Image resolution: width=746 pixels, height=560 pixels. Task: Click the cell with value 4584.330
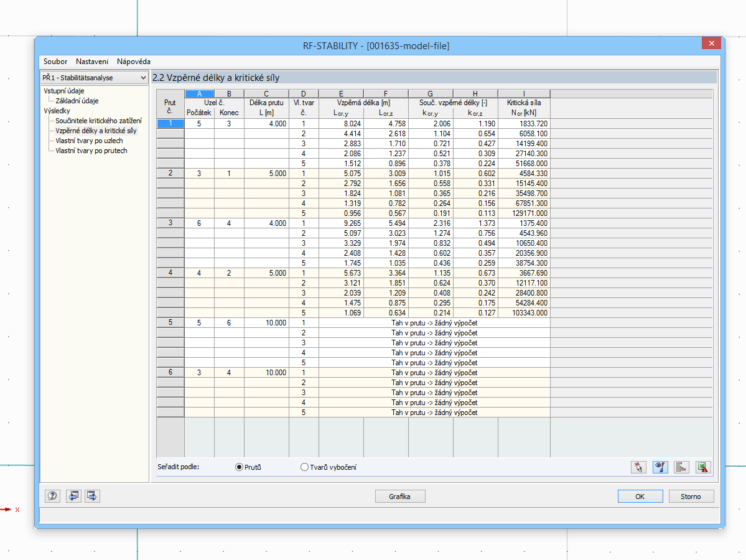click(x=524, y=174)
